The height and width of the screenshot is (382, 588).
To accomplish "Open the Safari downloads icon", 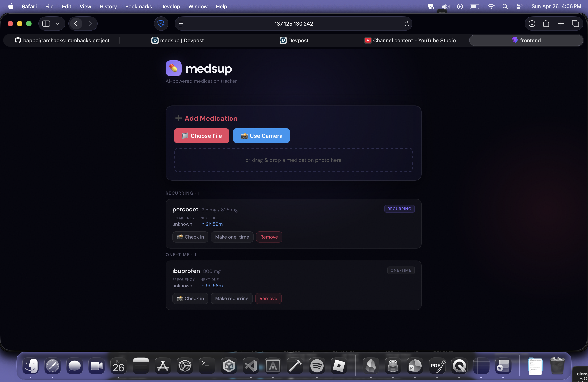I will pyautogui.click(x=532, y=24).
